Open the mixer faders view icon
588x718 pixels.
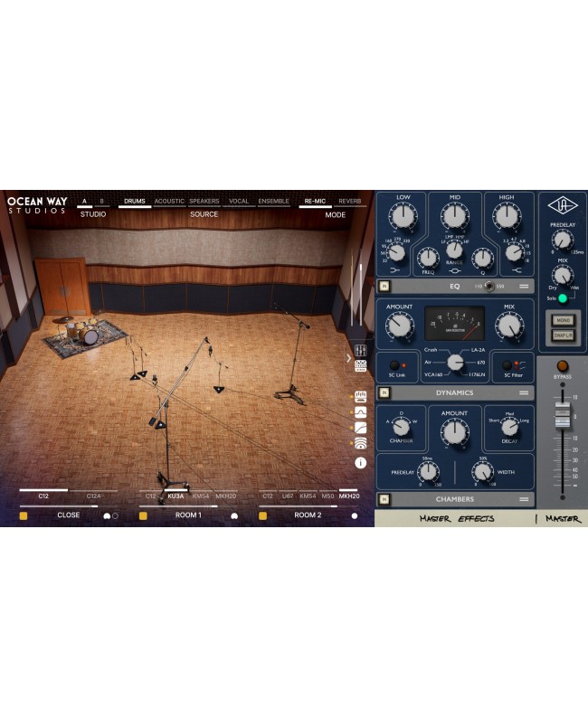pos(360,351)
